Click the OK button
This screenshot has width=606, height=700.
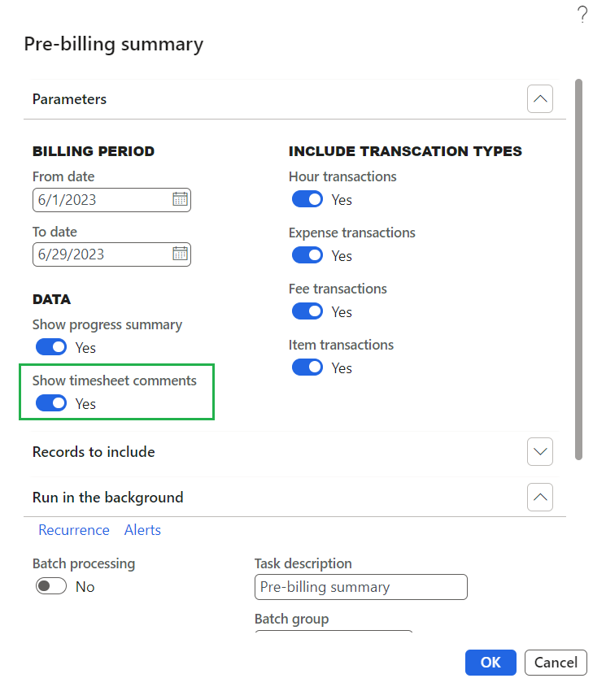click(490, 663)
